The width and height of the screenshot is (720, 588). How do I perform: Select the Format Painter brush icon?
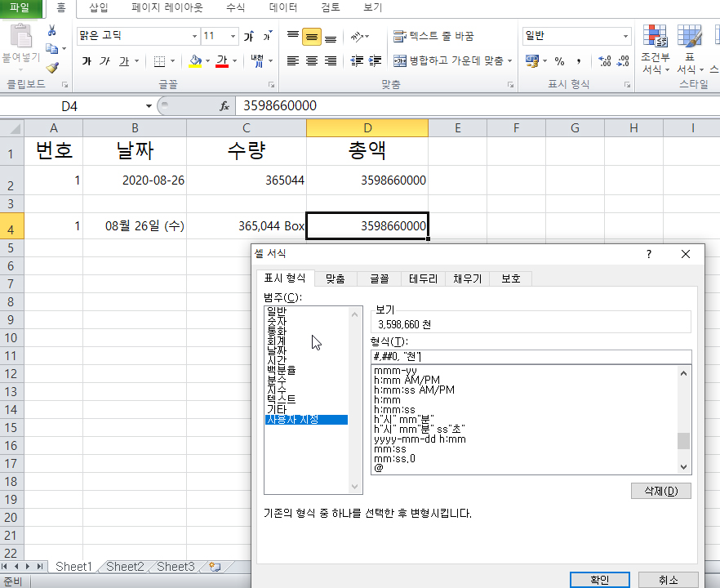point(52,68)
